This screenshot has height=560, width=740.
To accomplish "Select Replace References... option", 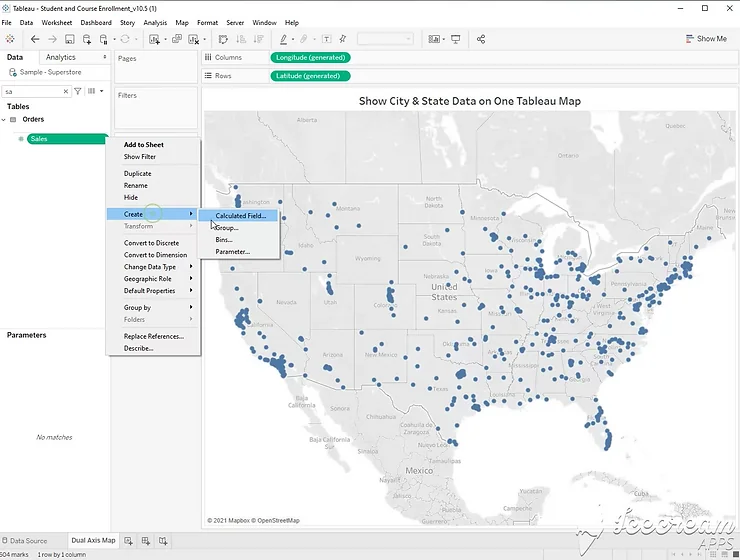I will click(x=153, y=336).
